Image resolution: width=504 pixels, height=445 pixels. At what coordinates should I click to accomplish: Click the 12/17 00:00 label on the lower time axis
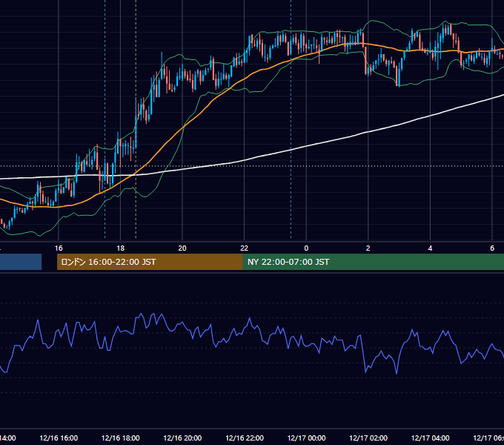click(306, 438)
